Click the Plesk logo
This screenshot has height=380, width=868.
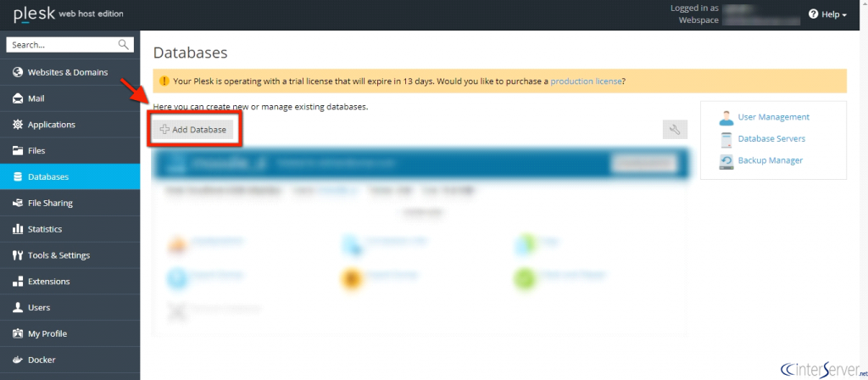coord(34,14)
